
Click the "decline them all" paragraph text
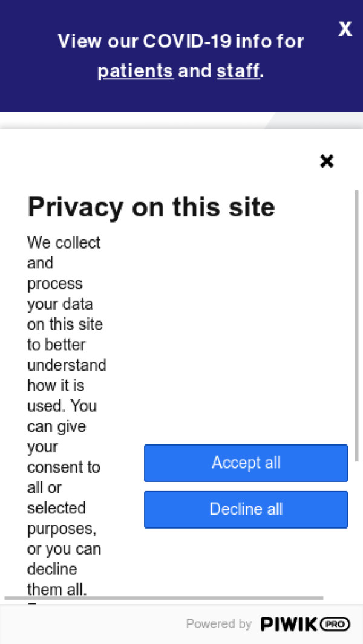coord(57,579)
